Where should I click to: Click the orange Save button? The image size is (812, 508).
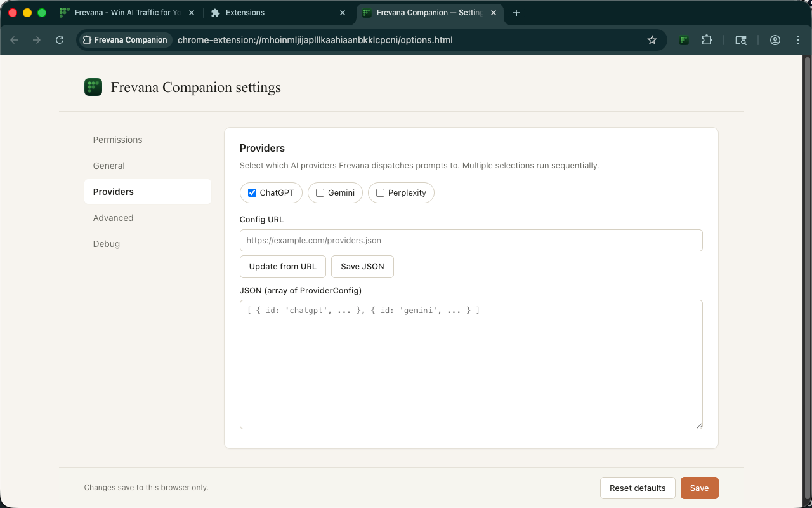(x=699, y=488)
